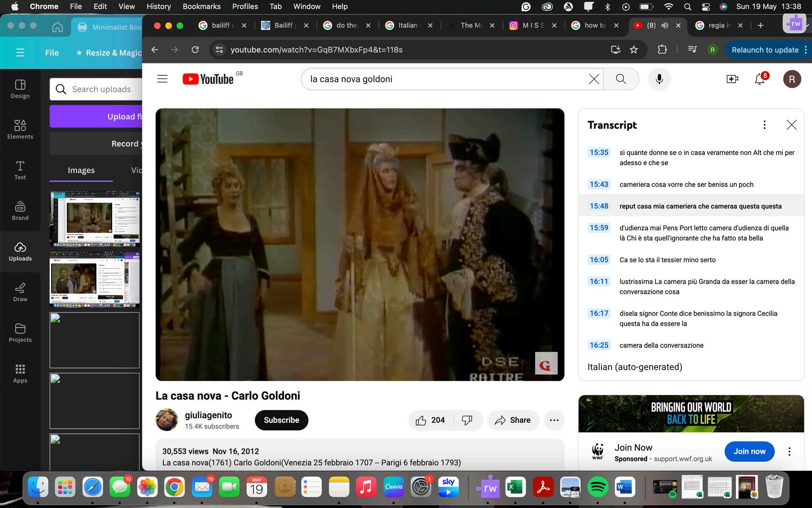Click the YouTube search magnifier button
Image resolution: width=812 pixels, height=508 pixels.
pos(621,79)
